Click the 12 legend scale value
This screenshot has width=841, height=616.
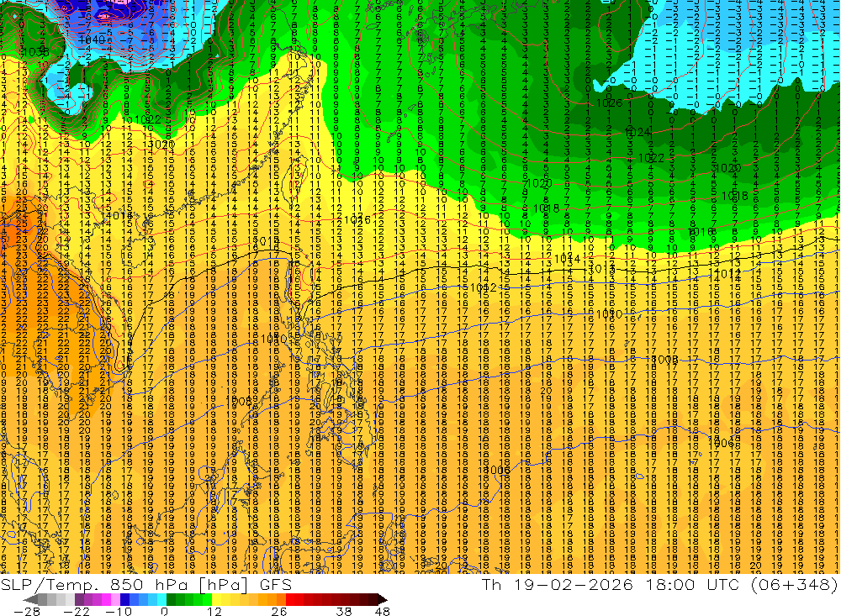[x=214, y=611]
